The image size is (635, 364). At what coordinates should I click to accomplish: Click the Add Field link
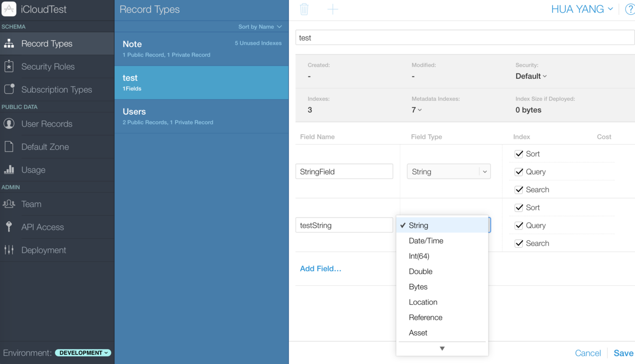pos(321,268)
